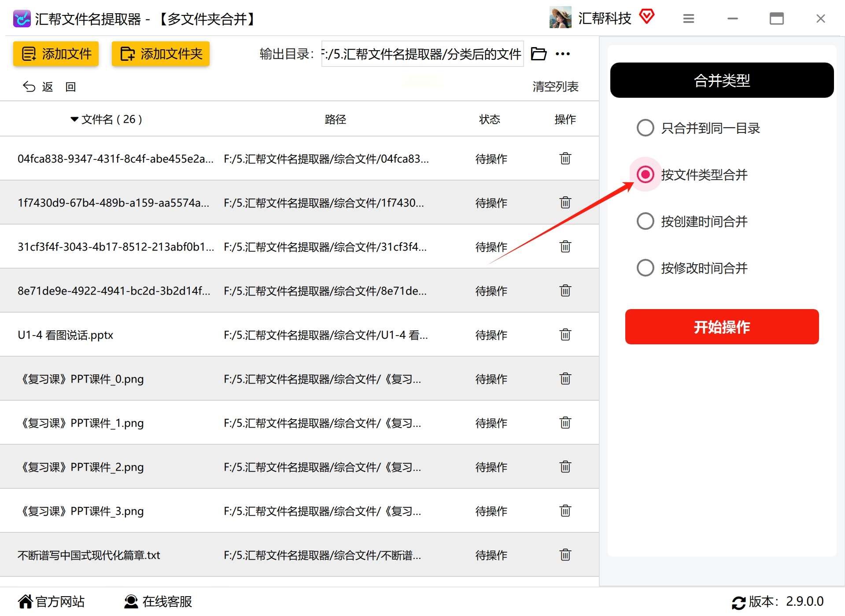
Task: Select file name 8e71de9e-4922-4941-bc2d-3b2d14f...
Action: click(114, 291)
